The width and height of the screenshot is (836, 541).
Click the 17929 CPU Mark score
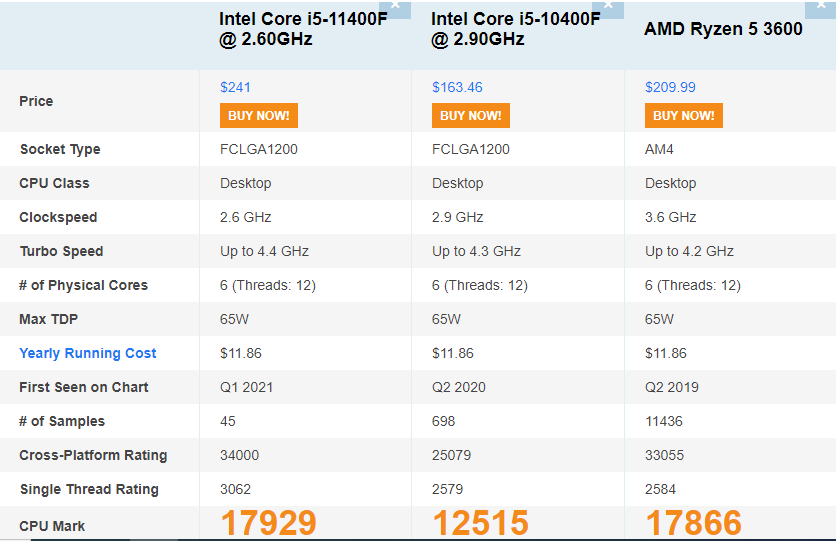pyautogui.click(x=268, y=523)
